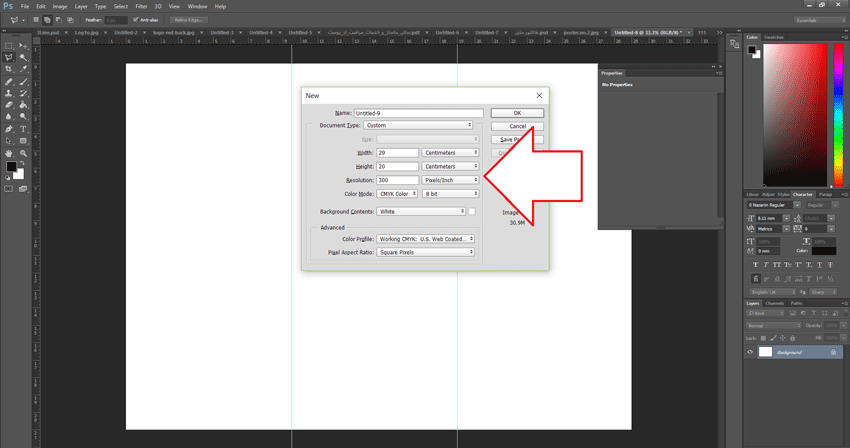The width and height of the screenshot is (850, 448).
Task: Toggle the Anti-alias checkbox
Action: [x=136, y=20]
